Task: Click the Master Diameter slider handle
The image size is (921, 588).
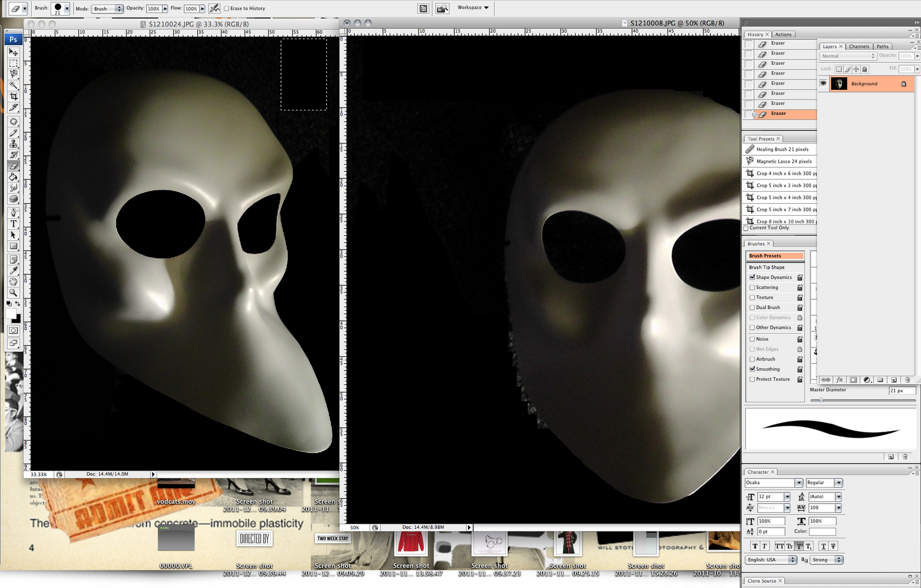Action: pyautogui.click(x=821, y=400)
